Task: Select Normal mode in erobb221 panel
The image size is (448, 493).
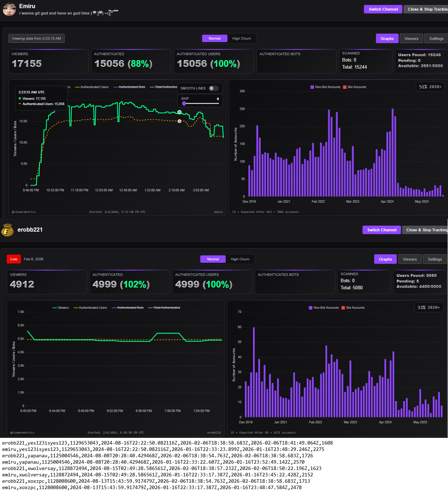Action: click(213, 259)
